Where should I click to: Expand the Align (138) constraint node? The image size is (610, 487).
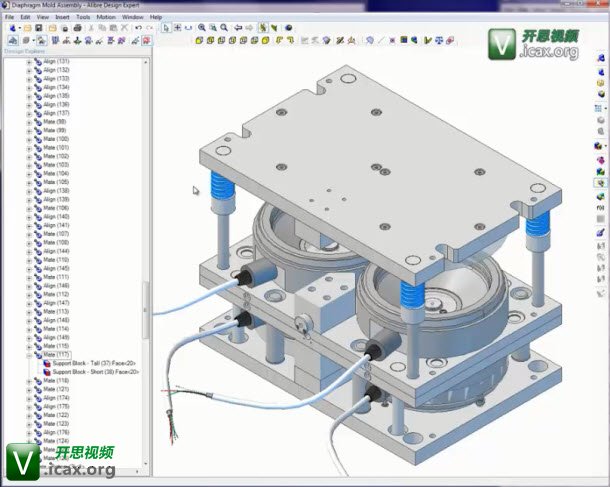[29, 191]
